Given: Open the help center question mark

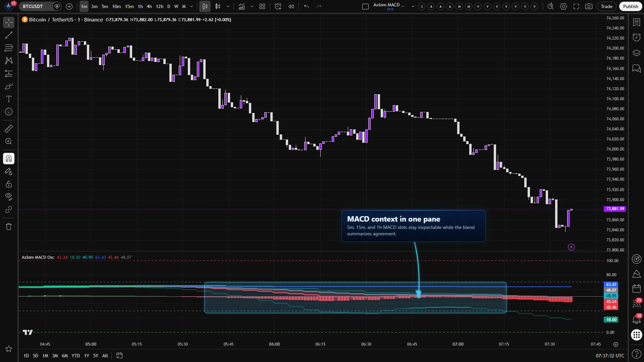Looking at the screenshot, I should 636,354.
